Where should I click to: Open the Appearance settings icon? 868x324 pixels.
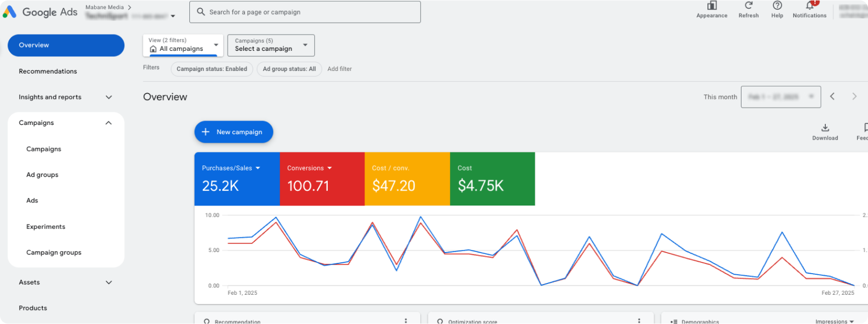point(712,6)
